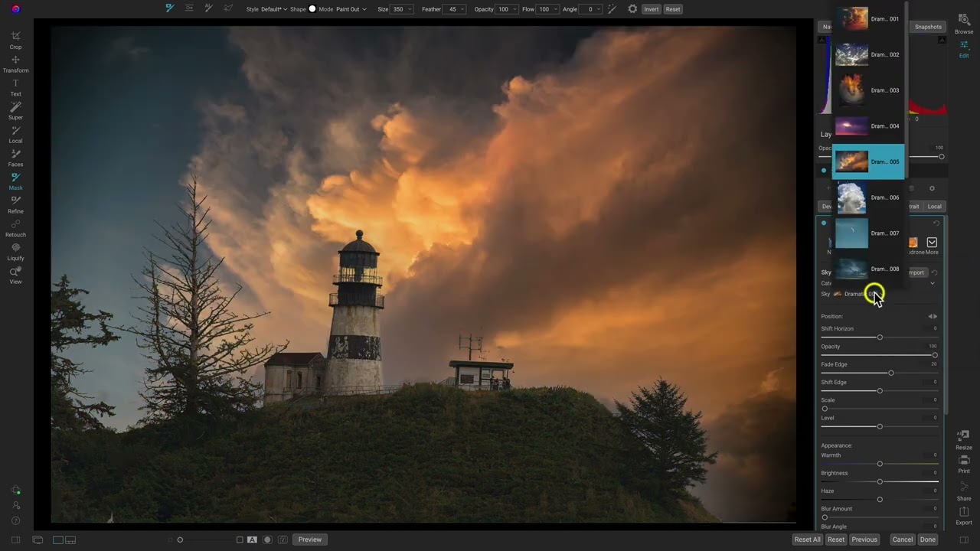Select the Mask tool in left toolbar
The image size is (980, 551).
(15, 181)
